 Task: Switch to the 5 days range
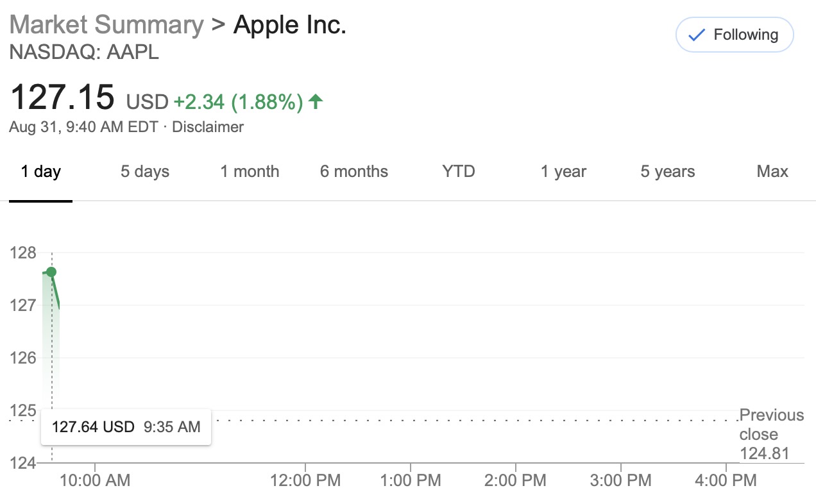pyautogui.click(x=145, y=172)
